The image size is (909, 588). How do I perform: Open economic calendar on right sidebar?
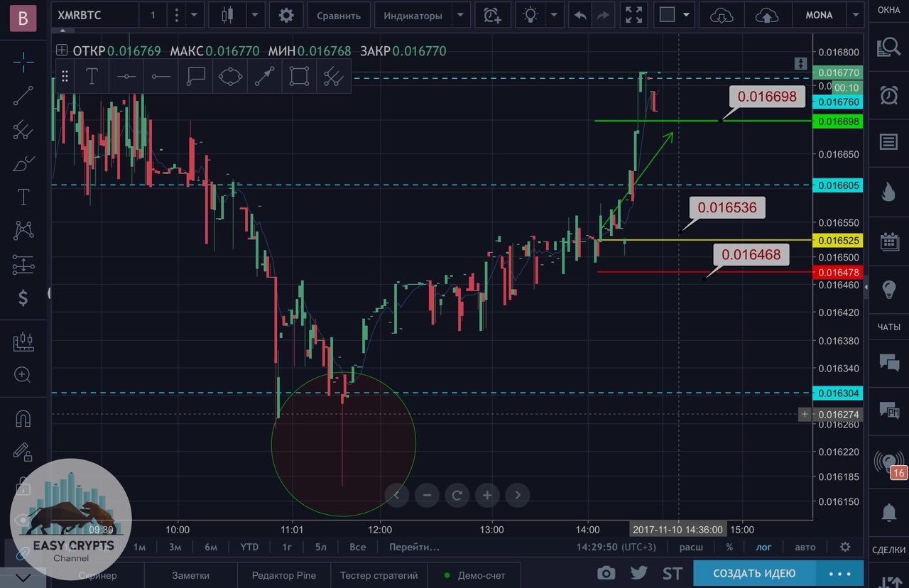(x=888, y=241)
